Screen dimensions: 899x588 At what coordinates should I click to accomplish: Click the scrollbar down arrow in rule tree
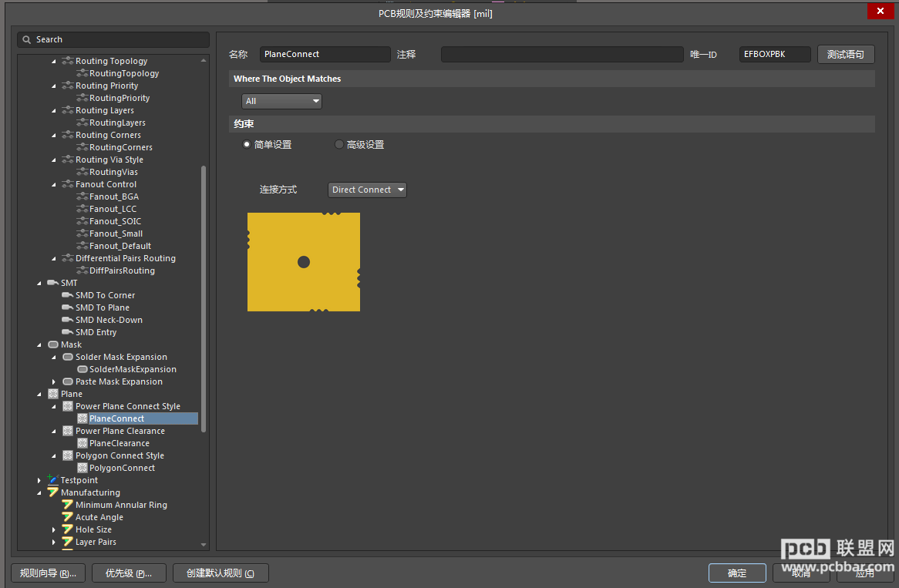tap(204, 544)
